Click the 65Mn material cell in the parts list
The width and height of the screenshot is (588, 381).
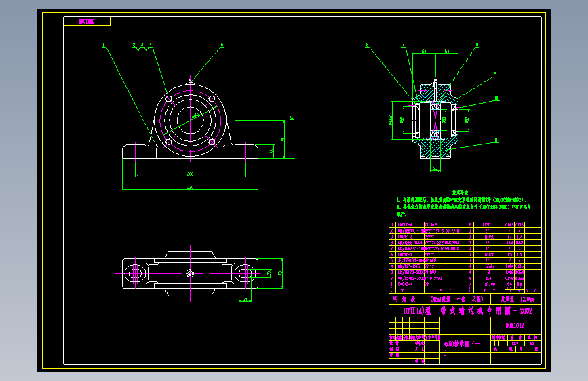(490, 266)
